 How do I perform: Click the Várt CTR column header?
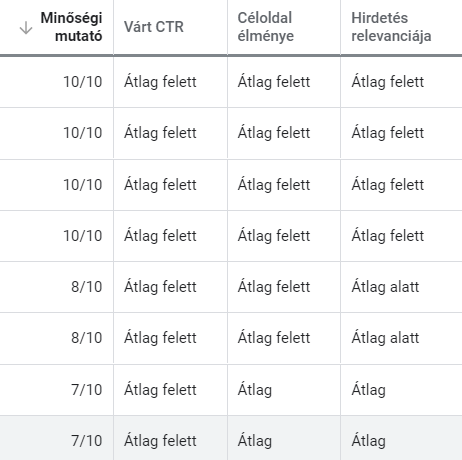pyautogui.click(x=154, y=27)
